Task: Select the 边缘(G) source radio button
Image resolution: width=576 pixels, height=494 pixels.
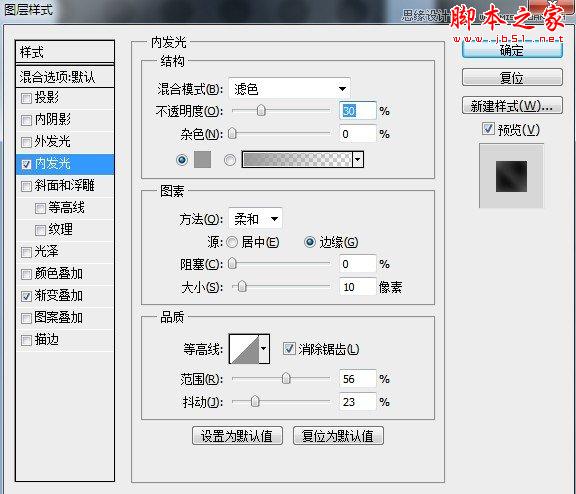Action: [x=310, y=242]
